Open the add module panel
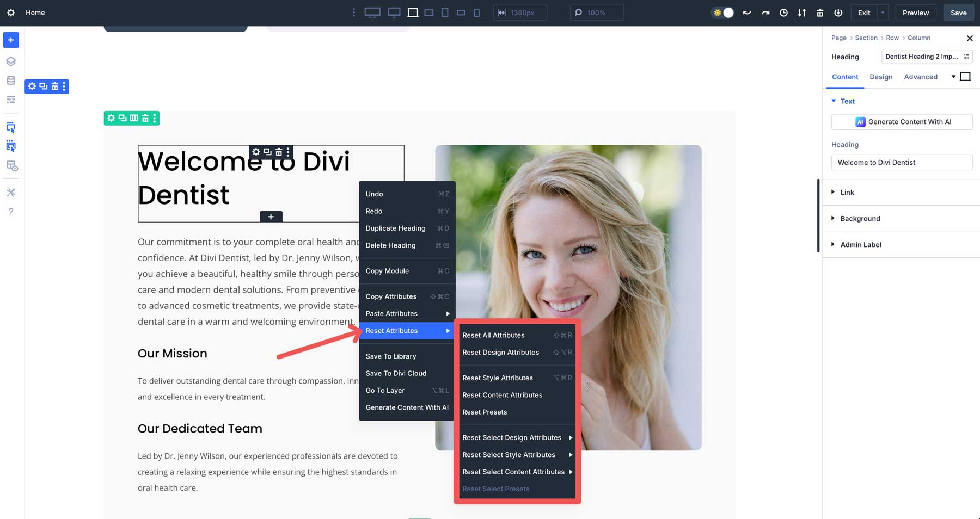980x519 pixels. (10, 40)
